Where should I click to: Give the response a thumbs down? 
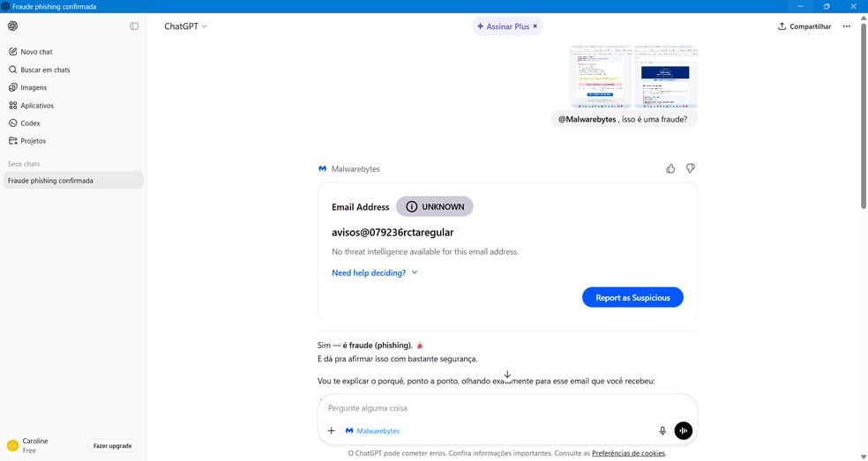click(691, 168)
